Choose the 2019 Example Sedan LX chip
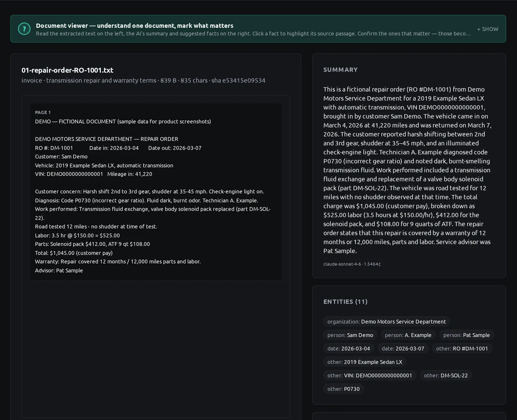Viewport: 517px width, 420px height. (365, 362)
